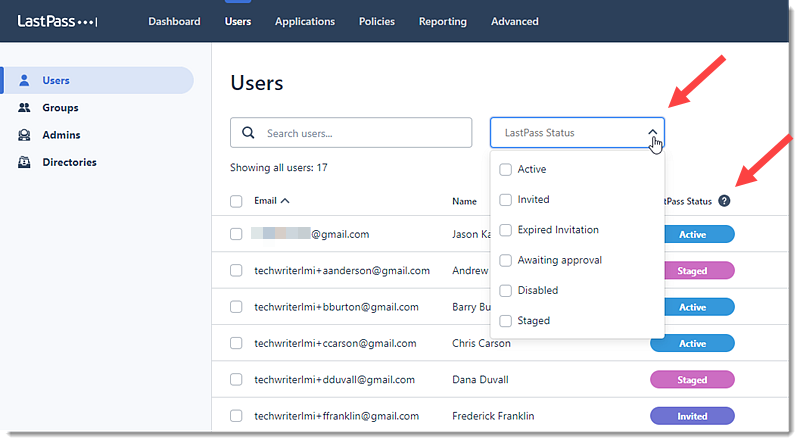Open techwriterlmi+ffranklin@gmail.com user
795x438 pixels.
(337, 416)
